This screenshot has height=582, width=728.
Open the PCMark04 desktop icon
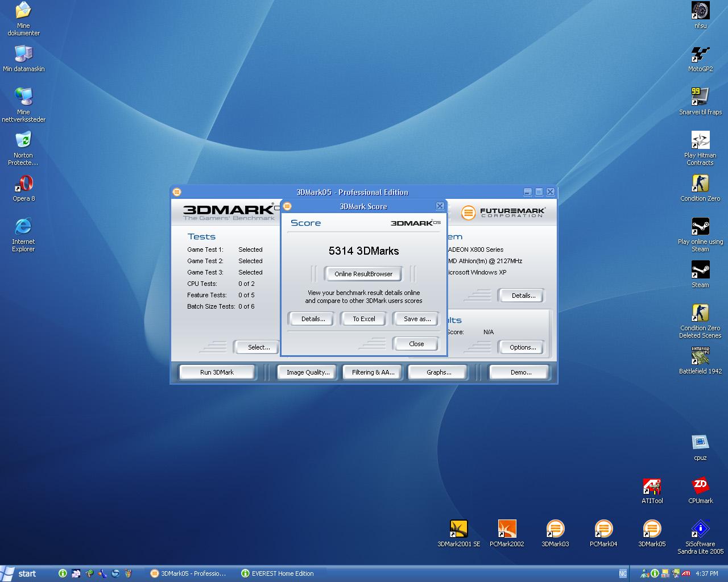click(x=603, y=529)
